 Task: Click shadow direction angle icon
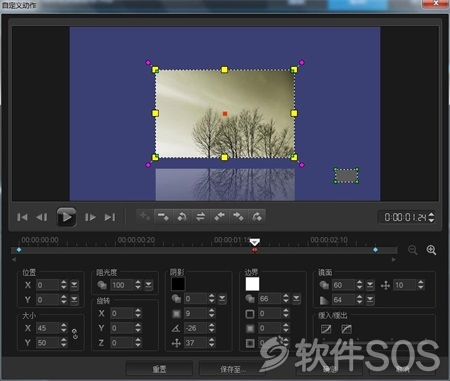(176, 328)
